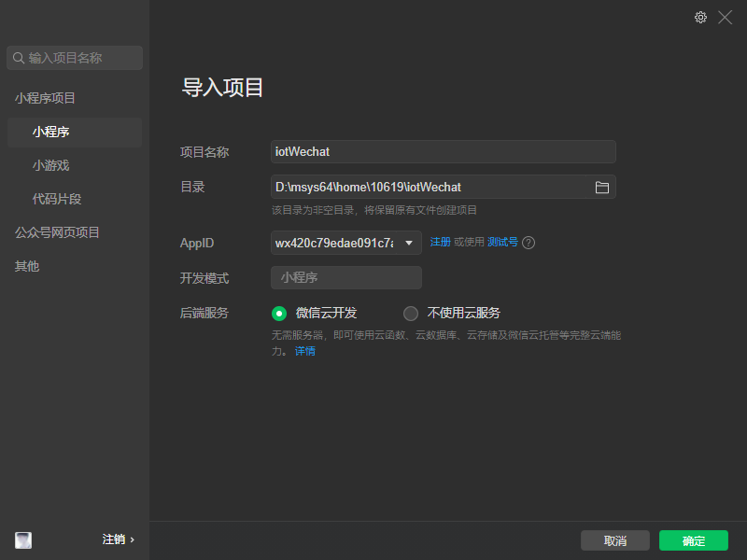
Task: Select 小程序 in the sidebar
Action: 75,132
